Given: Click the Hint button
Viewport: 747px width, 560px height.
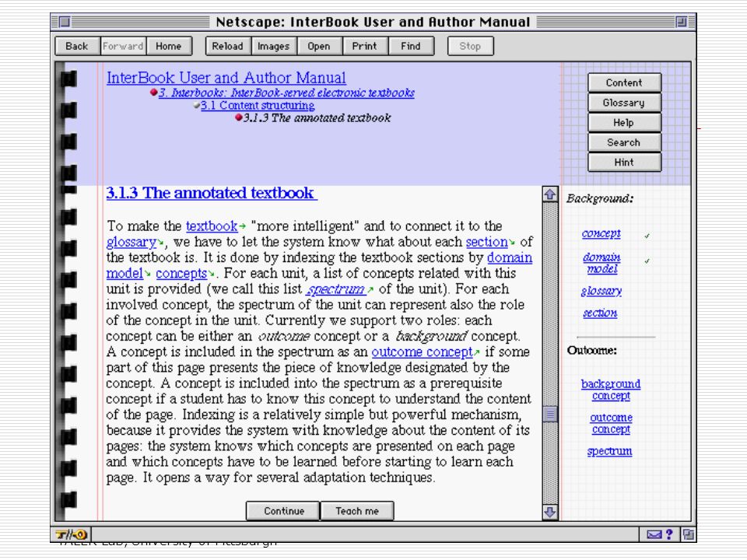Looking at the screenshot, I should pos(624,163).
